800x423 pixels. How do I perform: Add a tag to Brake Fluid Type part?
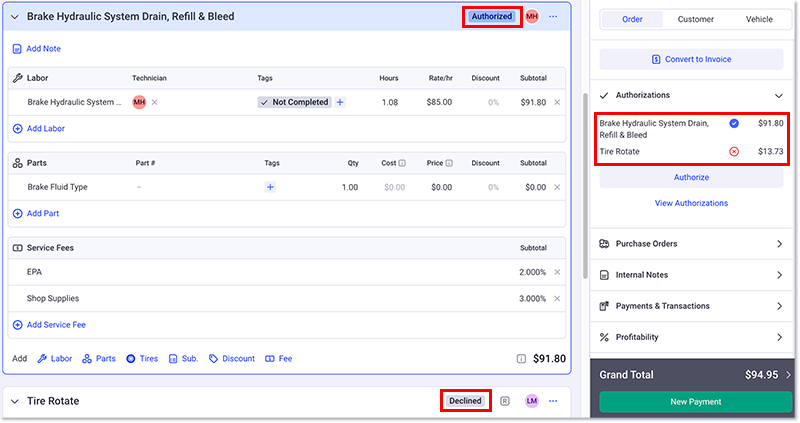270,187
